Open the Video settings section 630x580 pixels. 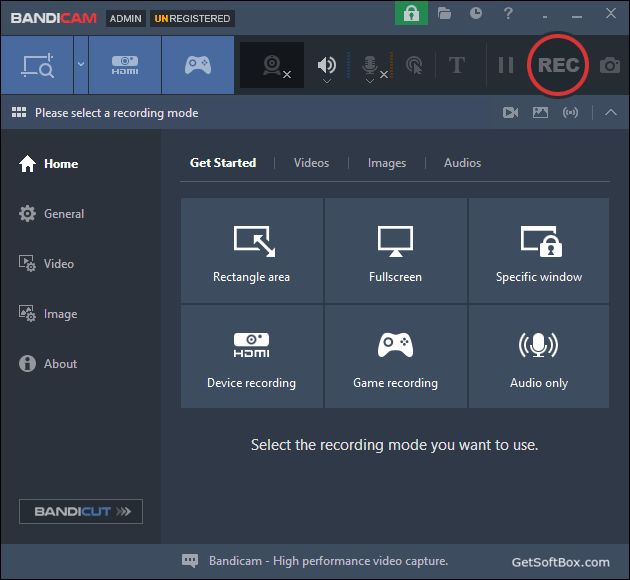click(x=47, y=264)
